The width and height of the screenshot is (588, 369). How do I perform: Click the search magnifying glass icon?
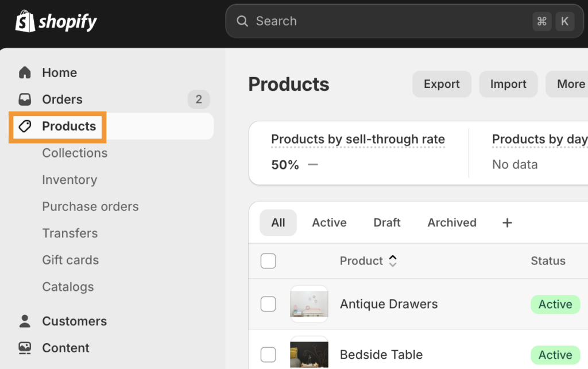tap(242, 21)
